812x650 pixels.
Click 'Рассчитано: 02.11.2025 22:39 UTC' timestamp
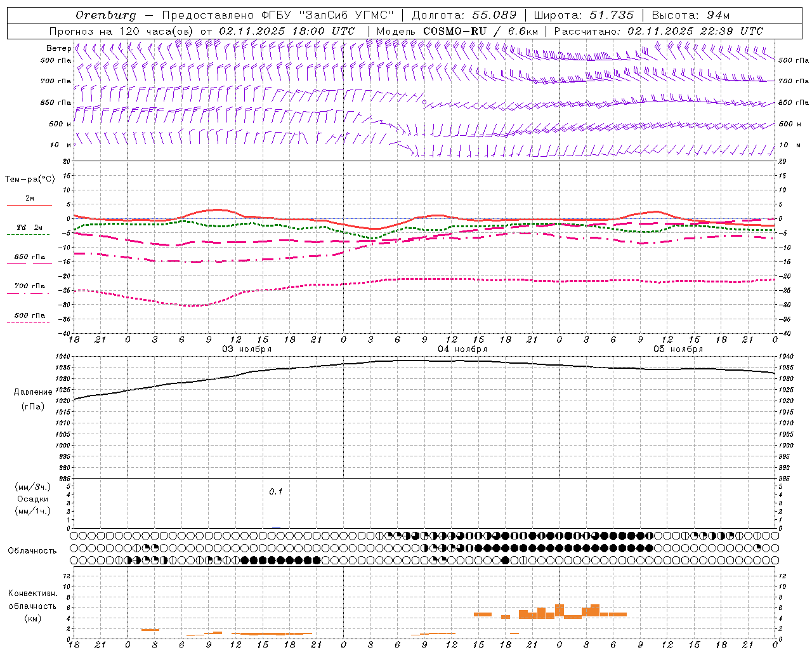point(658,31)
